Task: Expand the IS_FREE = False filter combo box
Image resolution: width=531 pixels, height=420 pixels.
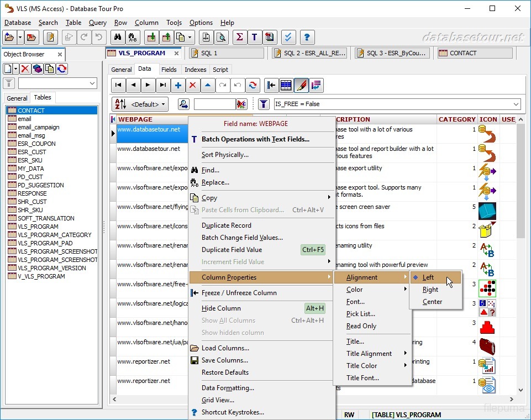Action: 516,104
